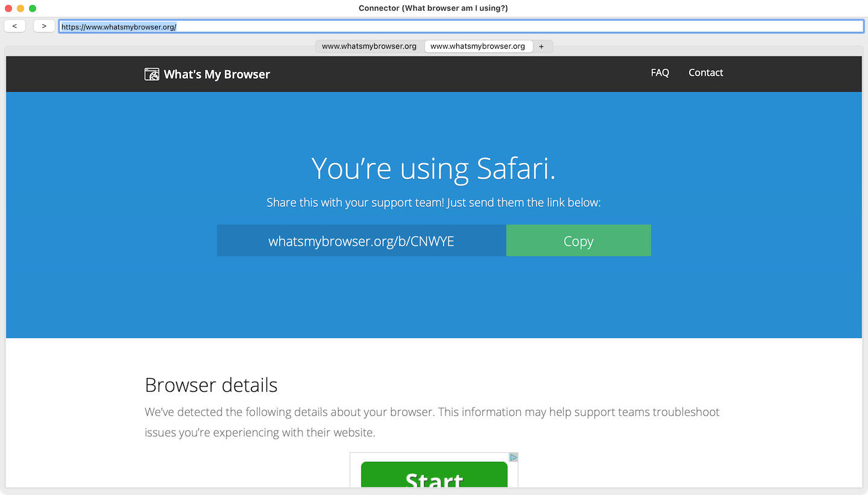
Task: Close the window with the red button
Action: [x=8, y=8]
